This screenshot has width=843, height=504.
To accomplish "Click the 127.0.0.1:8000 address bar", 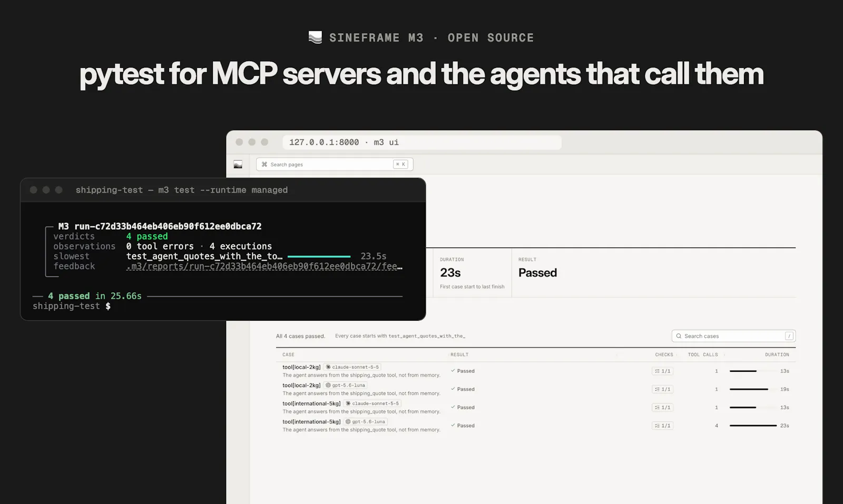I will (422, 142).
